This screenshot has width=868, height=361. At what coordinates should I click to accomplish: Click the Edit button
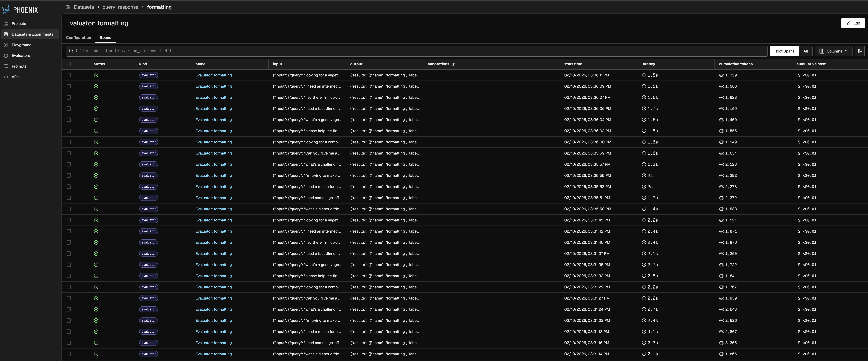(853, 23)
